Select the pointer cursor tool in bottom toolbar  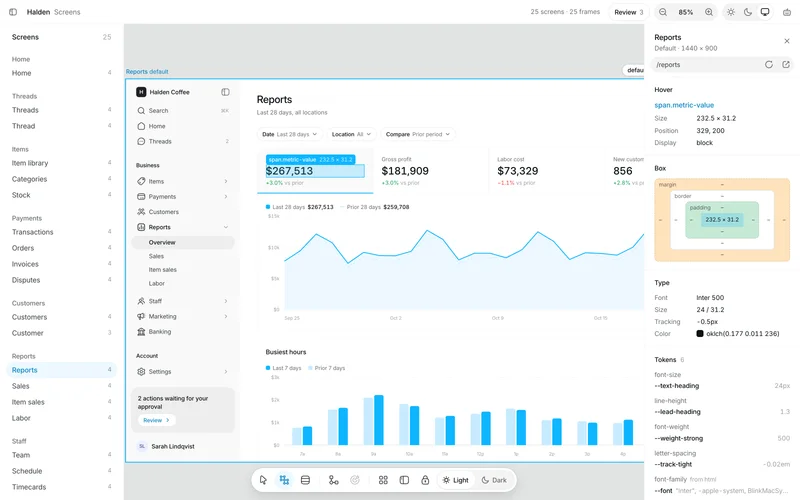(x=263, y=480)
